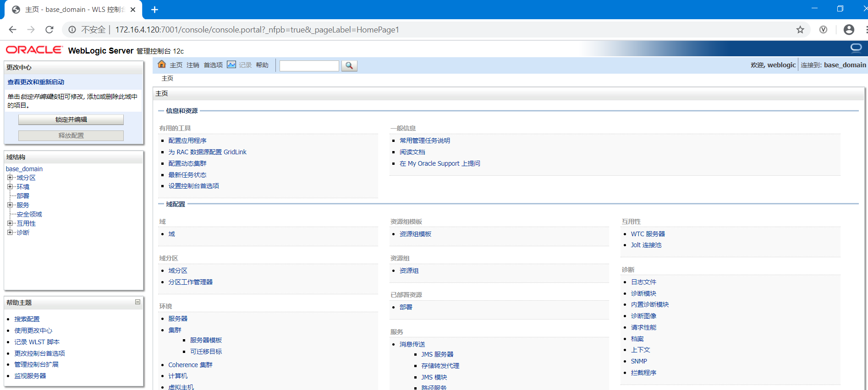Open 管理控制台扩展 help topic
This screenshot has width=868, height=390.
pyautogui.click(x=37, y=364)
